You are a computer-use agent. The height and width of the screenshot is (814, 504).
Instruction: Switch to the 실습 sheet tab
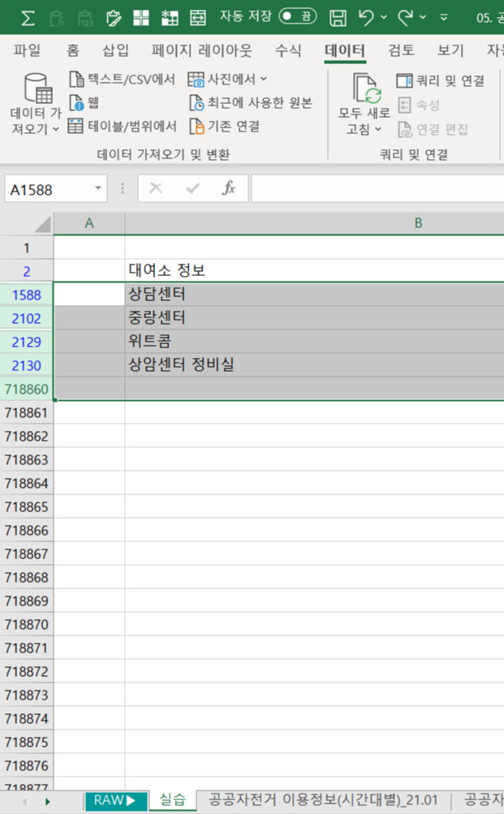(x=172, y=800)
